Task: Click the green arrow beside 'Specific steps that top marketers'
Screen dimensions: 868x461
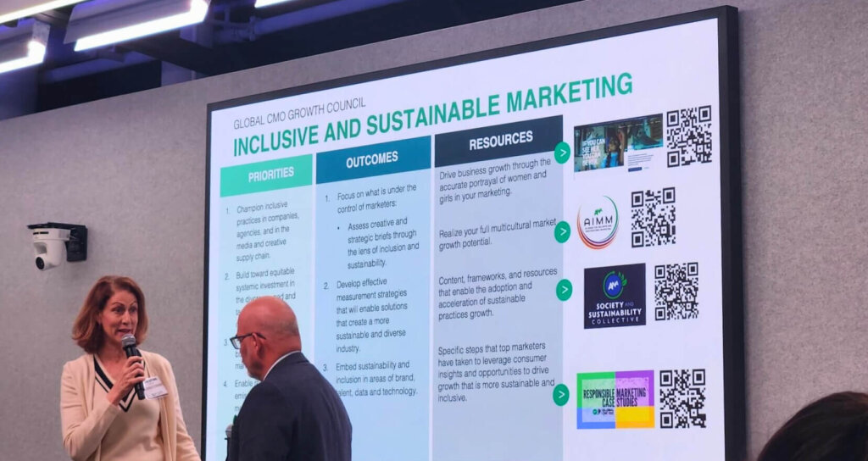Action: tap(561, 395)
